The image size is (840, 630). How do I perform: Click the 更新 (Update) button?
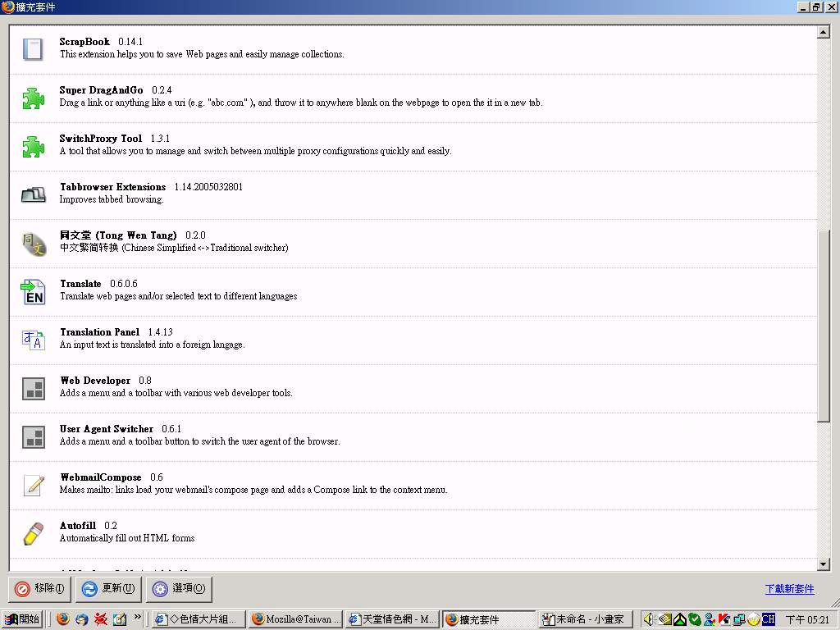point(109,589)
